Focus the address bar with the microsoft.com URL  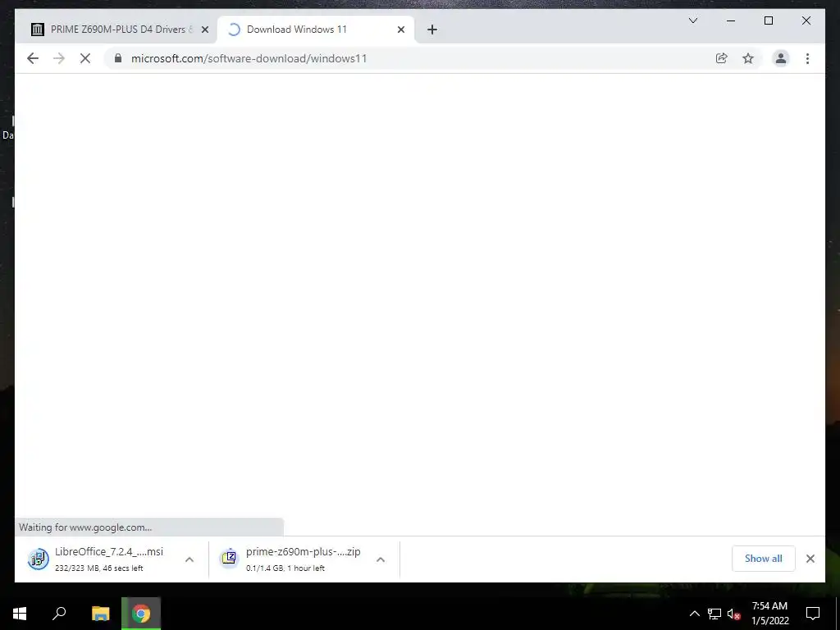coord(413,58)
